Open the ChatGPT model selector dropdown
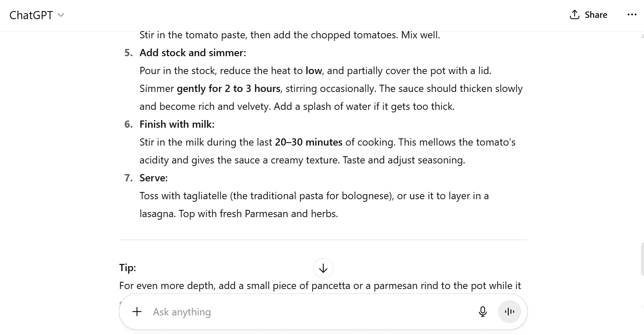644x335 pixels. click(x=37, y=15)
